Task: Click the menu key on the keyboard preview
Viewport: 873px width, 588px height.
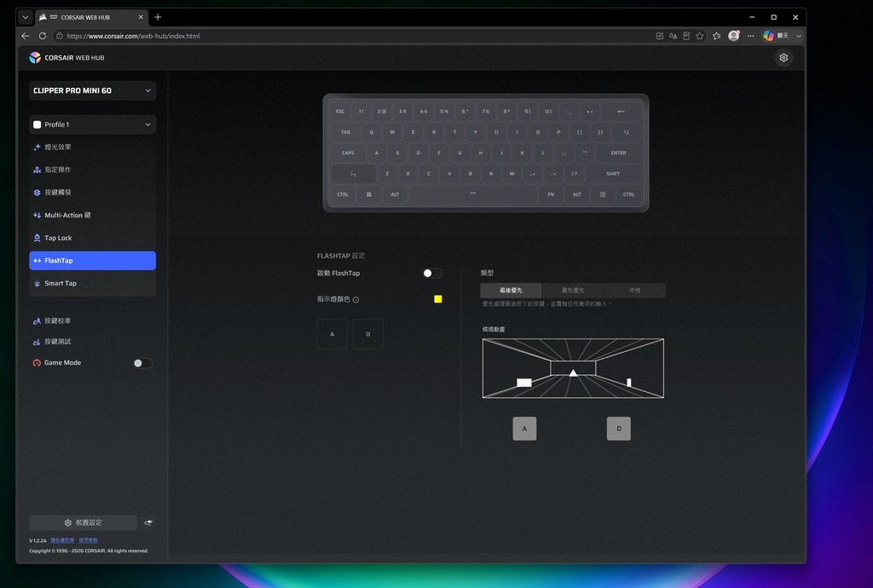Action: [x=603, y=194]
